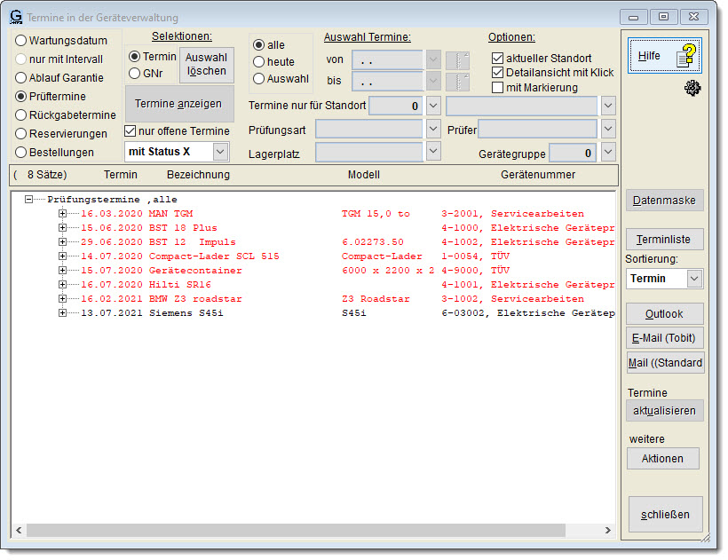Expand the Sortierung 'Termin' combo box
The height and width of the screenshot is (560, 728).
(x=694, y=279)
